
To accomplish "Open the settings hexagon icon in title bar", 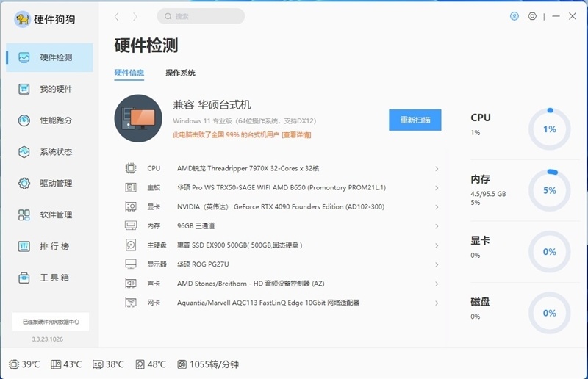I will [532, 16].
